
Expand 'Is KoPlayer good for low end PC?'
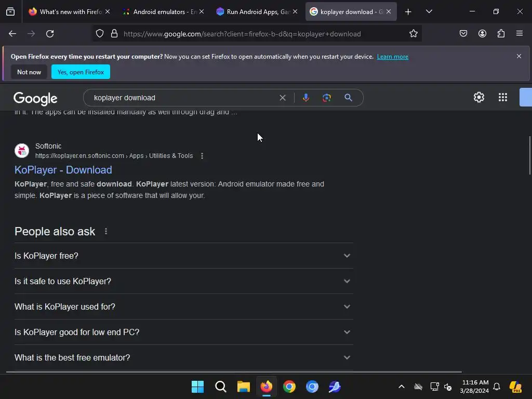point(183,332)
